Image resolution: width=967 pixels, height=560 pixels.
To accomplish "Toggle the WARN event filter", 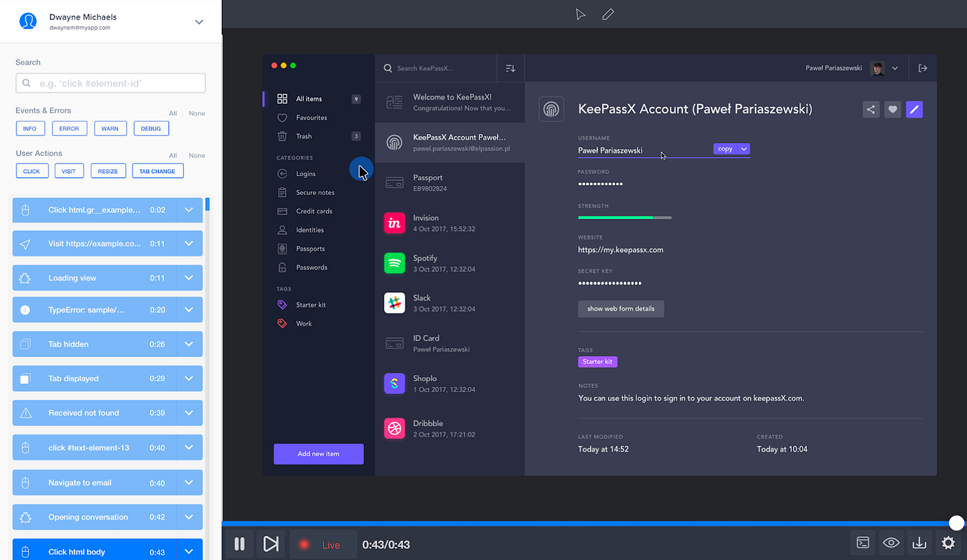I will point(110,128).
